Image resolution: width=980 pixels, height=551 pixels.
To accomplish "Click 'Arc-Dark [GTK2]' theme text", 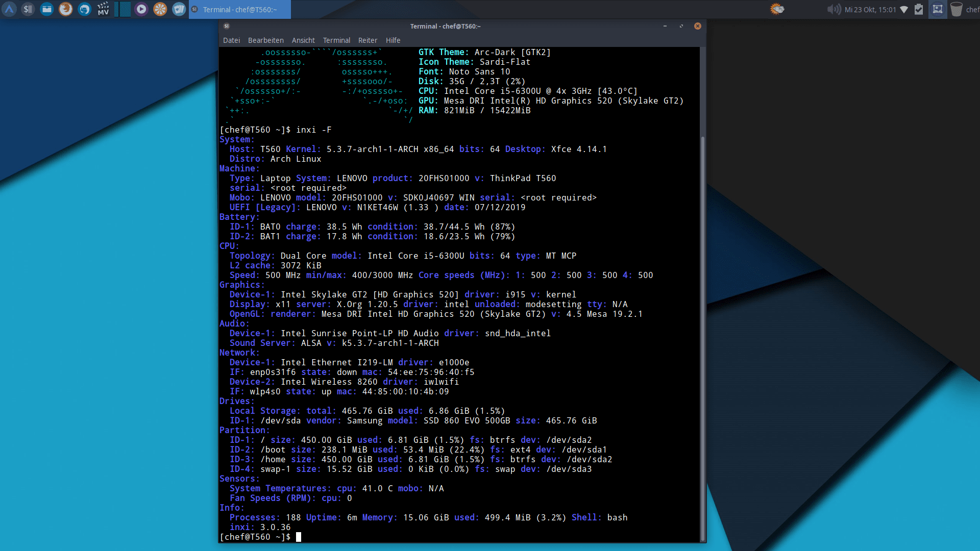I will pyautogui.click(x=513, y=52).
